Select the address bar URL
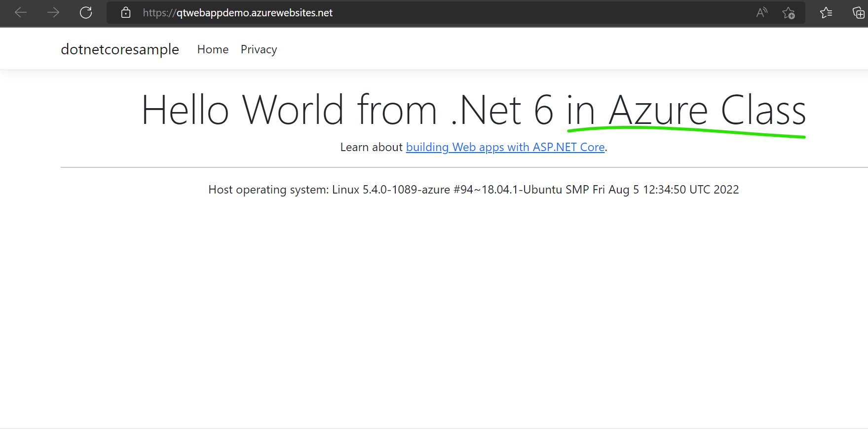The width and height of the screenshot is (868, 433). click(x=238, y=13)
